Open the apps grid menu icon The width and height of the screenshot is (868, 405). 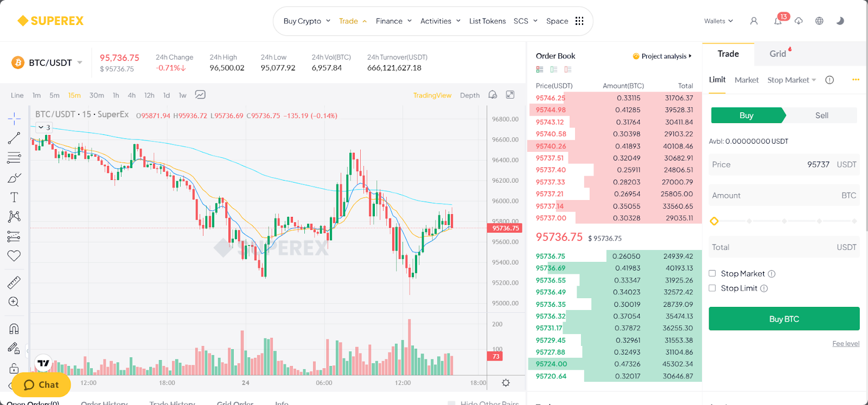coord(579,21)
